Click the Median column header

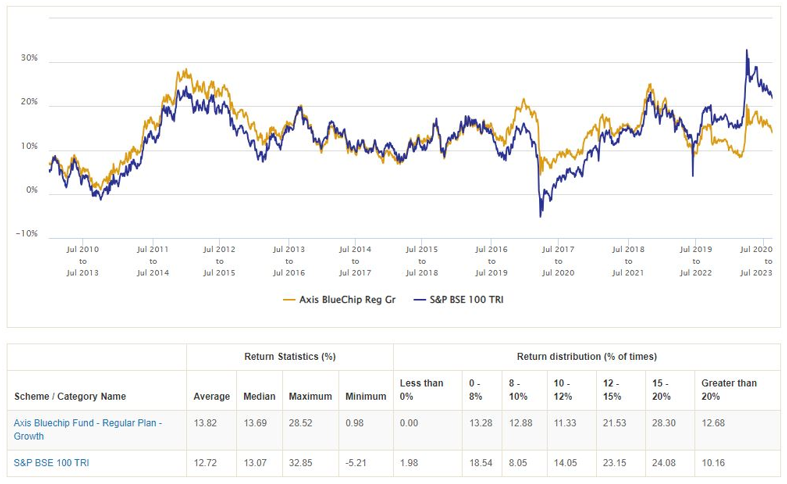[x=259, y=396]
